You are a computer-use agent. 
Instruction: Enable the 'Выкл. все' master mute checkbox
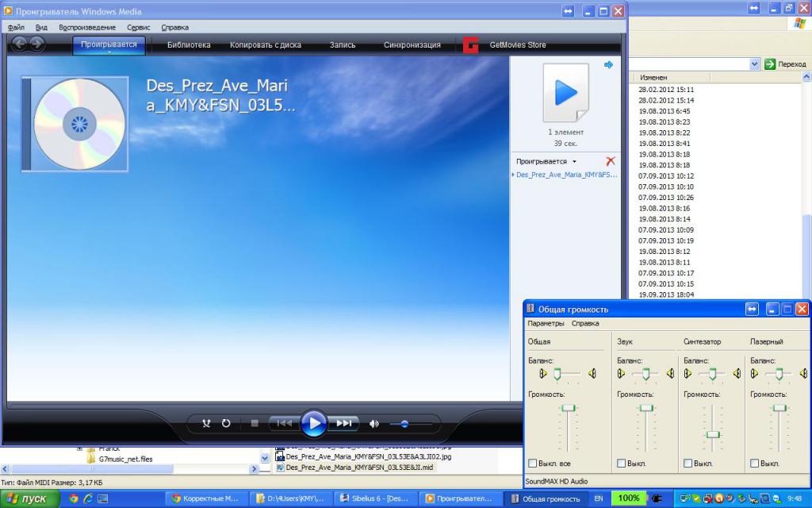tap(533, 464)
